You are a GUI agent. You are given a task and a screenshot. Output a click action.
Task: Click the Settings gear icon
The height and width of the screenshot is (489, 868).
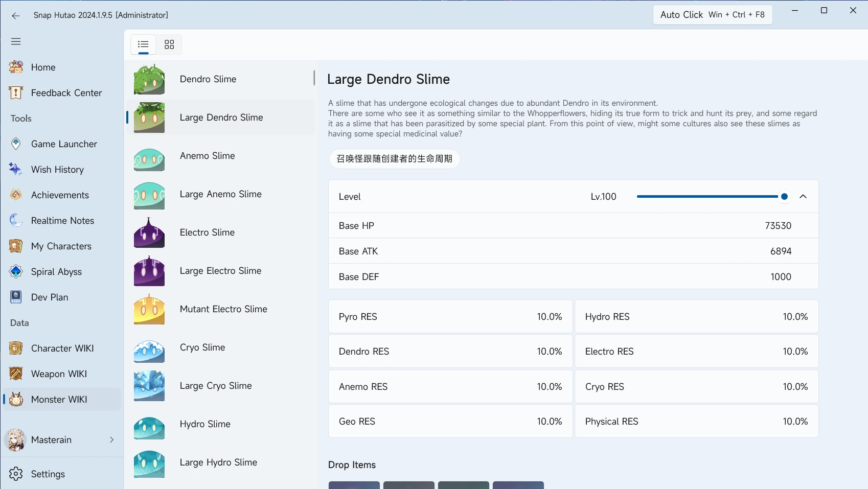[16, 474]
